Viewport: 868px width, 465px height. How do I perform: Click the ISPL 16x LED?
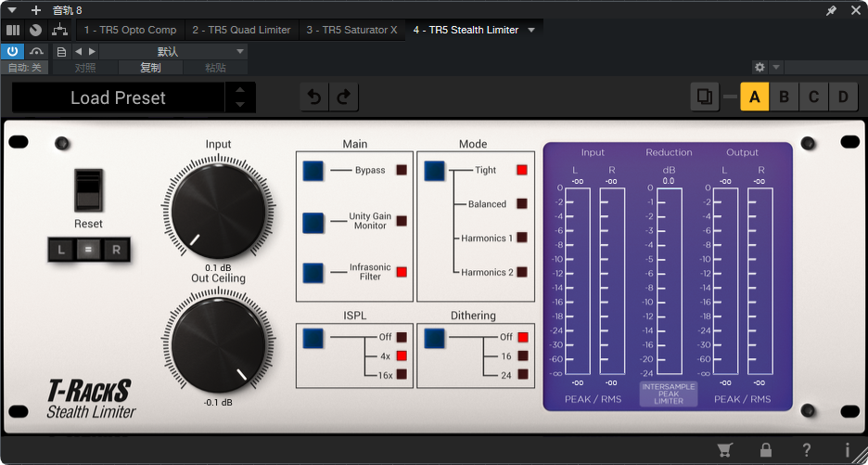(402, 374)
